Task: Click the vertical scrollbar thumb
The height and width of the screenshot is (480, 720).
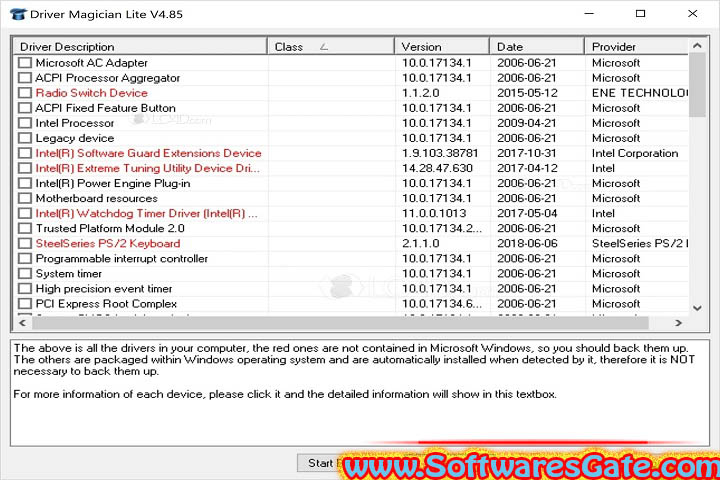Action: (x=697, y=85)
